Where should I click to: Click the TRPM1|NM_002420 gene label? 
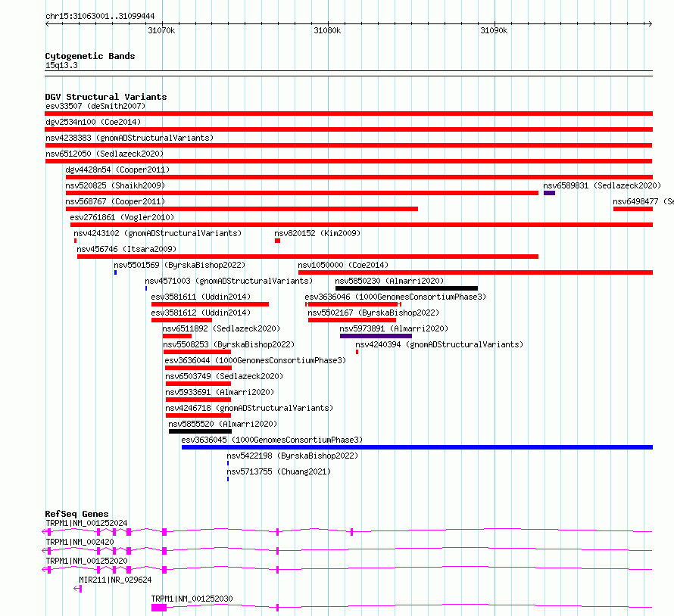point(80,542)
